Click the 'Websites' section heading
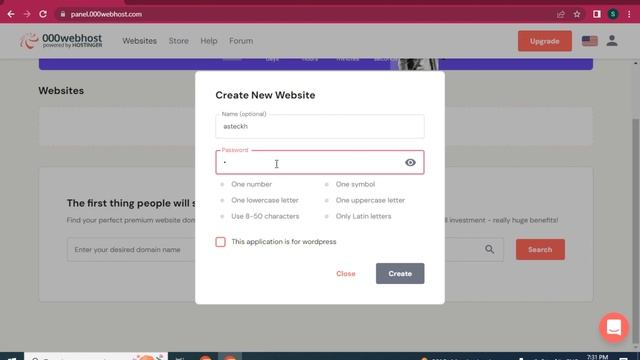 [x=61, y=91]
